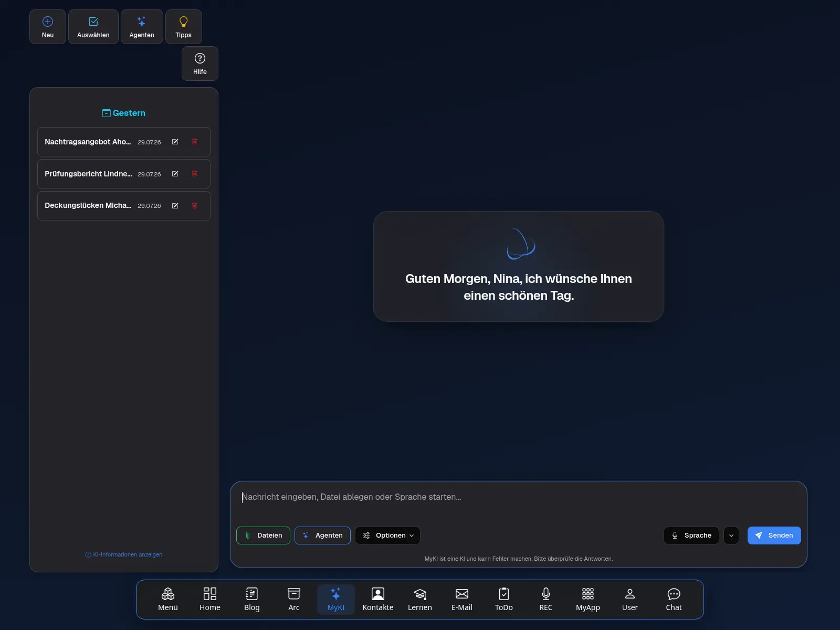Switch to the E-Mail tab in dock
The width and height of the screenshot is (840, 630).
(x=462, y=600)
